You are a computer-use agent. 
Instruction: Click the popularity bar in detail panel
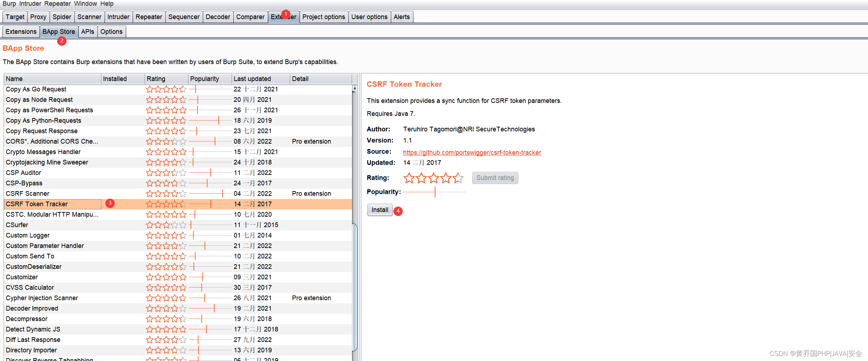(x=434, y=192)
